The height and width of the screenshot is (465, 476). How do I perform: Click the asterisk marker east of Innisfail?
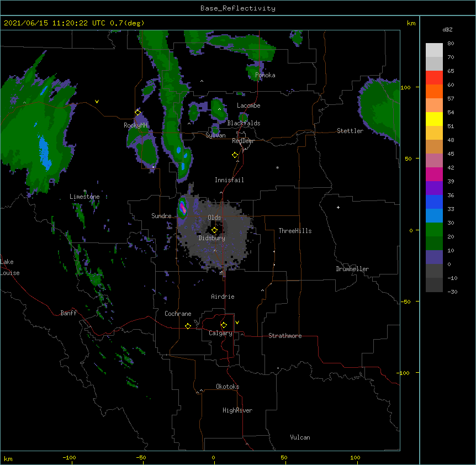277,167
